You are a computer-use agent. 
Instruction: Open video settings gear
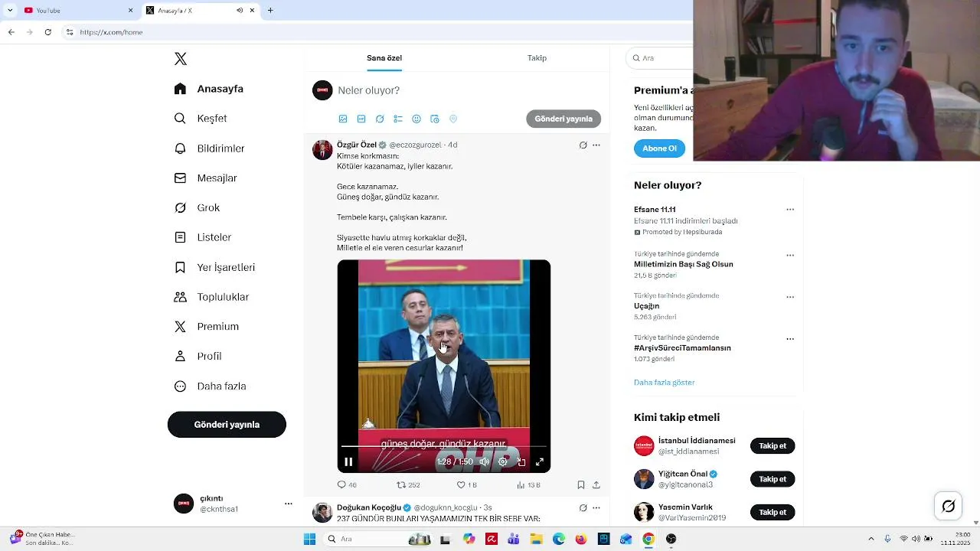tap(503, 462)
